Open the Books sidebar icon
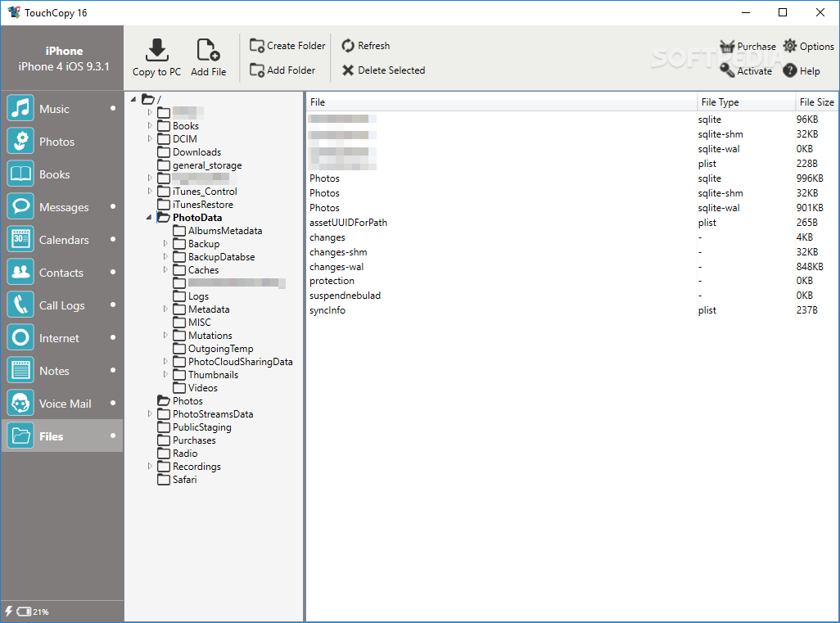840x623 pixels. (x=20, y=174)
